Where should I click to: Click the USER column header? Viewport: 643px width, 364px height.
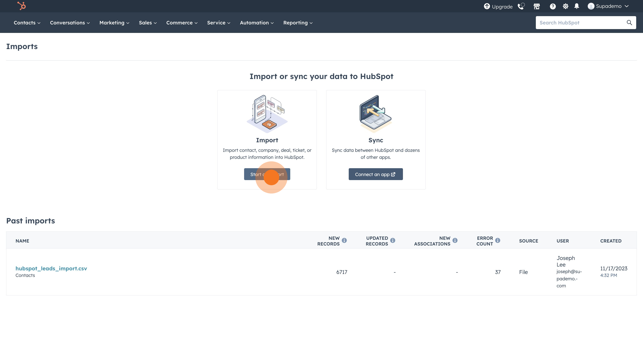click(x=563, y=241)
